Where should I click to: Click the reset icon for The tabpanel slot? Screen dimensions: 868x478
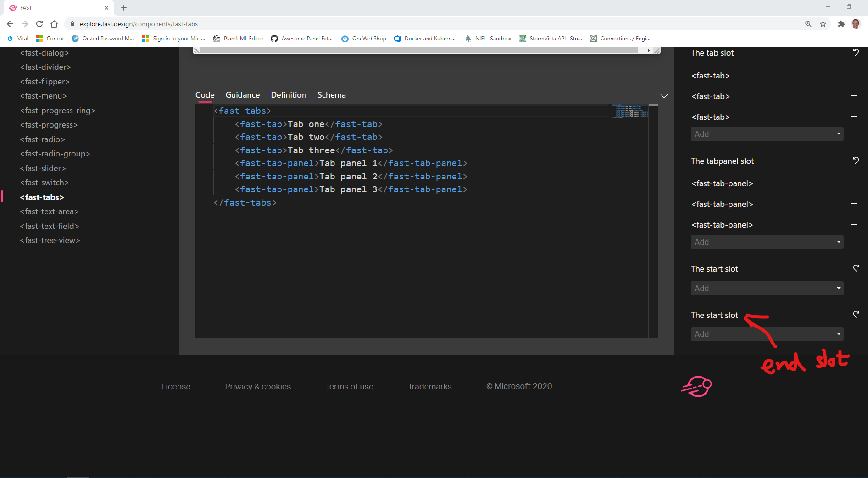point(856,161)
